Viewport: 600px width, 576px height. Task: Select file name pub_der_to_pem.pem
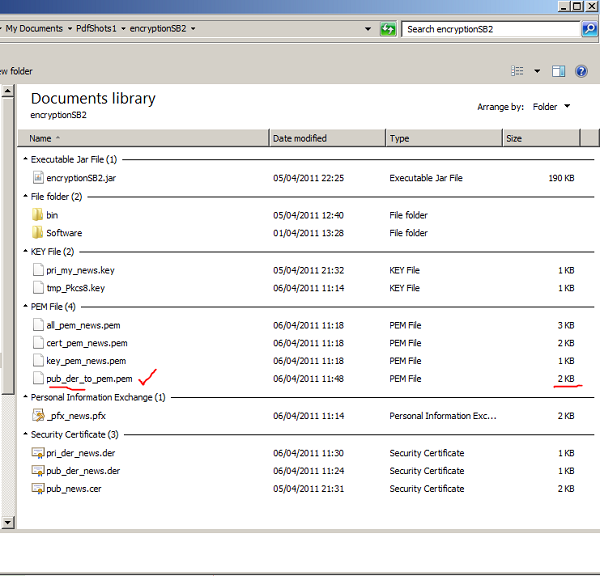(x=89, y=379)
